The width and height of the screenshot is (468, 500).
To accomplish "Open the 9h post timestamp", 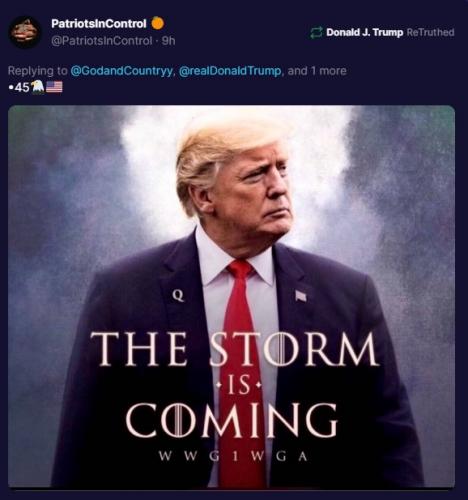I will 168,41.
